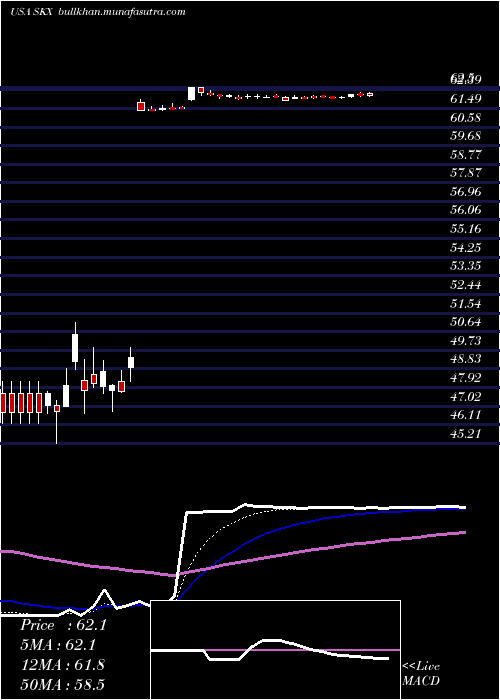Click the USA SKX chart title text
The height and width of the screenshot is (700, 500).
pyautogui.click(x=32, y=12)
